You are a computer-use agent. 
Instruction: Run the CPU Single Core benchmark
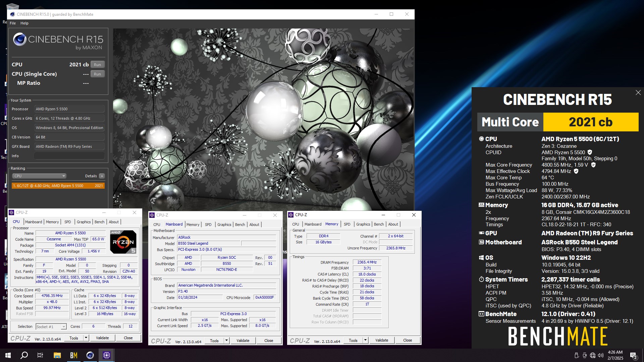tap(97, 74)
